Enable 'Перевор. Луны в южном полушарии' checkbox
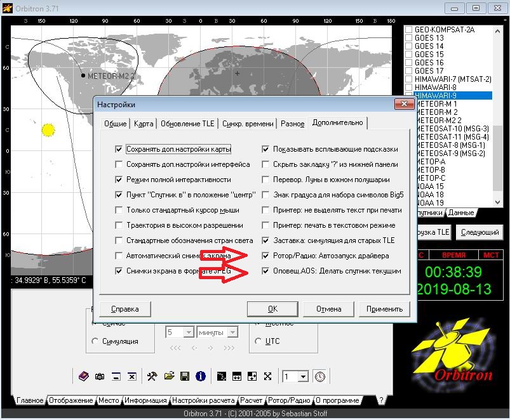Image resolution: width=510 pixels, height=420 pixels. (x=265, y=180)
